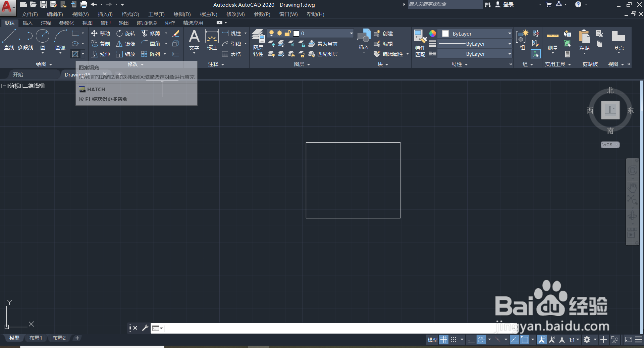Open the Text (文字) annotation tool
The height and width of the screenshot is (348, 644).
point(194,40)
